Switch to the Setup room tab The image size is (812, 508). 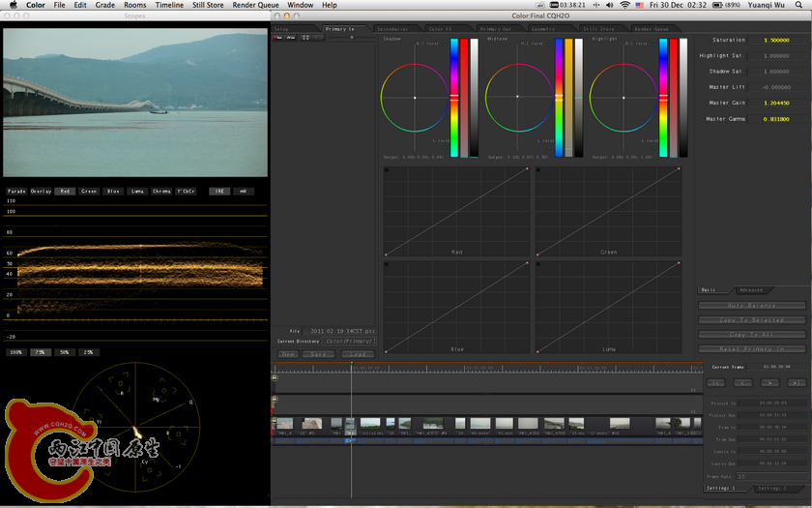[295, 29]
